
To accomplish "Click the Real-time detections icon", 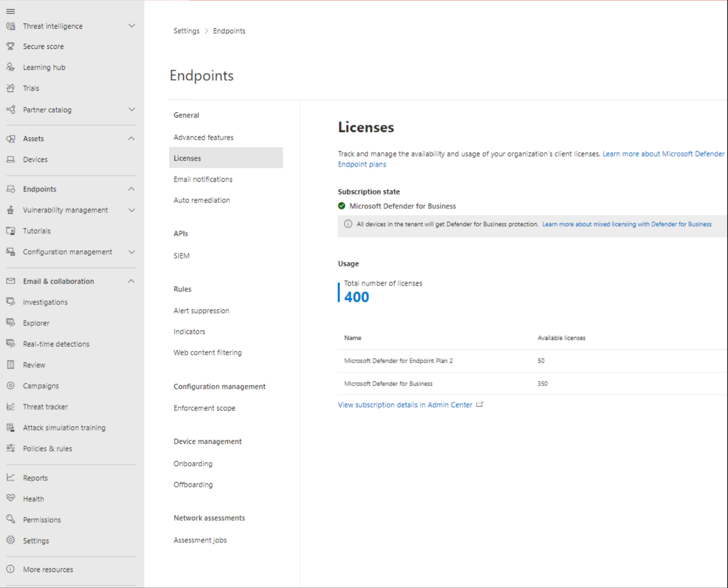I will (x=11, y=344).
